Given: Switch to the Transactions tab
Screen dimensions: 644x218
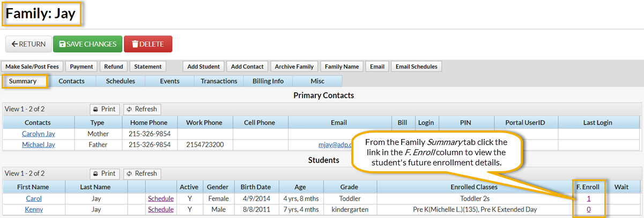Looking at the screenshot, I should coord(219,81).
